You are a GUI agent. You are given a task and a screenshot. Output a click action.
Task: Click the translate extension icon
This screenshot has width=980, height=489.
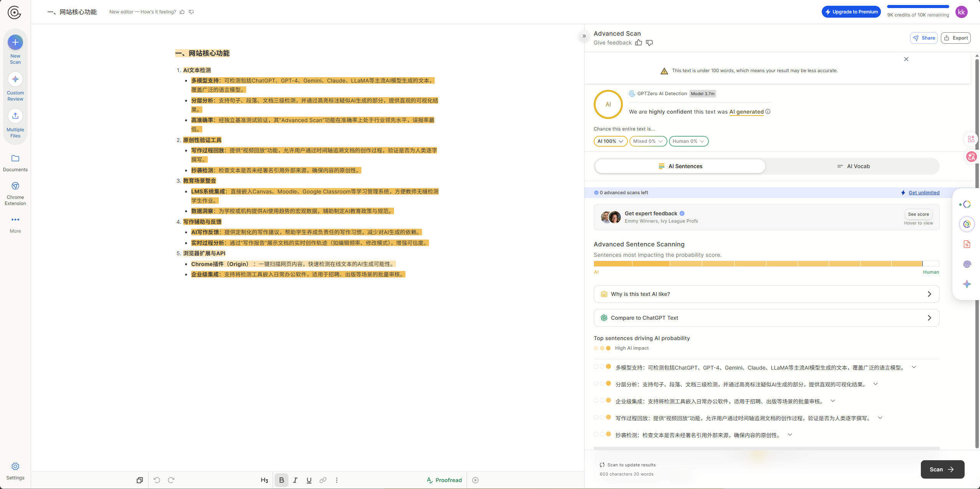(x=972, y=157)
